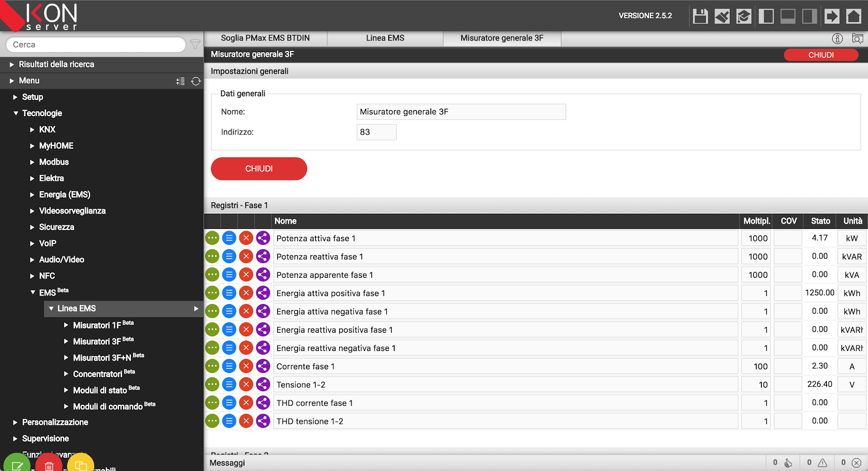
Task: Open the info icon beside tabs
Action: (x=837, y=38)
